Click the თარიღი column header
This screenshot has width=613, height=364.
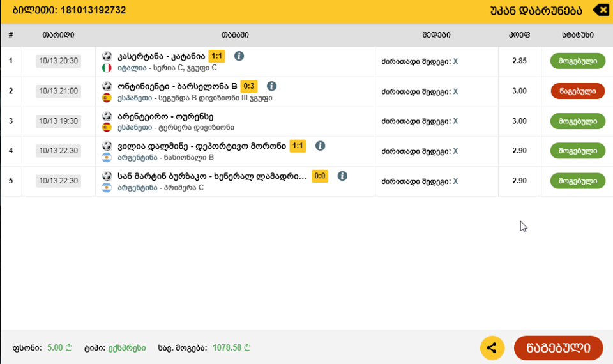coord(58,34)
